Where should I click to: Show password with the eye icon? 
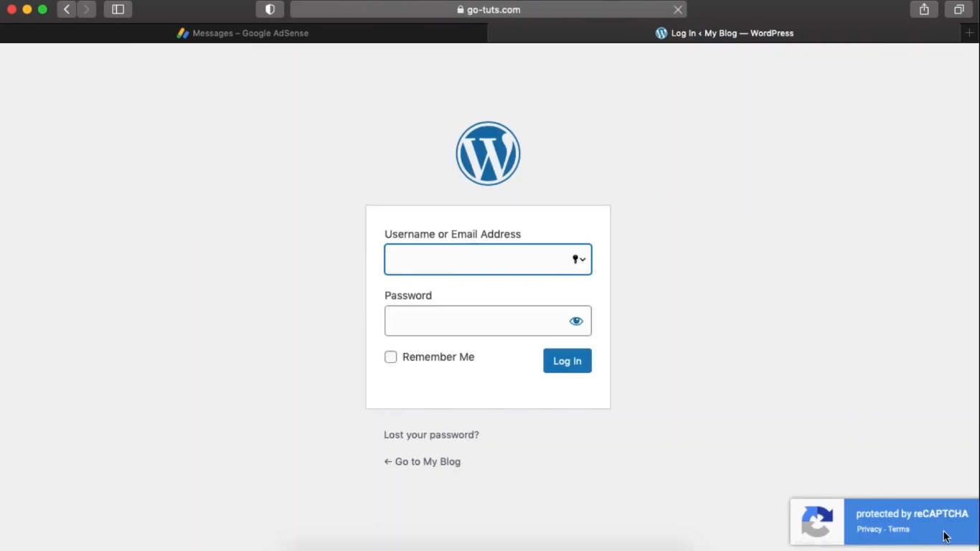pyautogui.click(x=576, y=321)
